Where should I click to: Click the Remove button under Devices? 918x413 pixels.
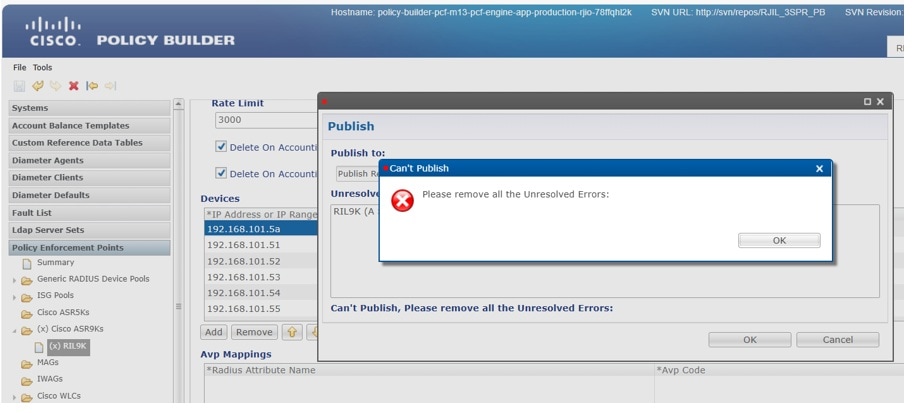[x=254, y=332]
